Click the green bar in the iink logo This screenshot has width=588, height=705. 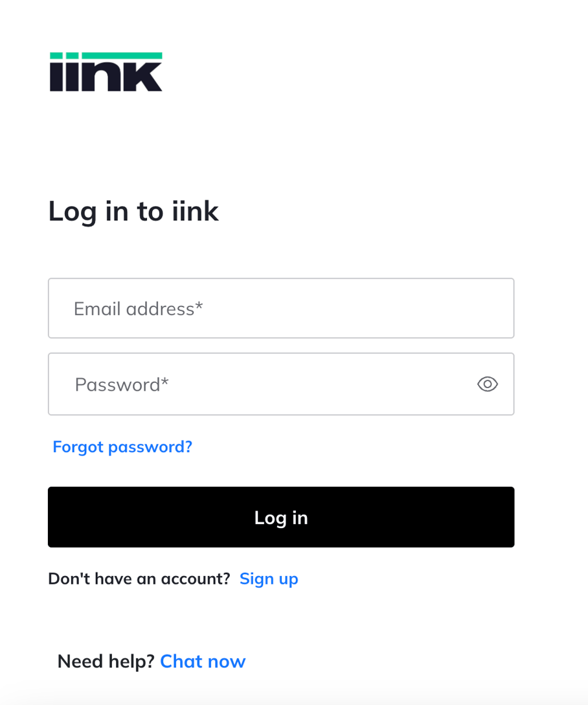[x=105, y=53]
